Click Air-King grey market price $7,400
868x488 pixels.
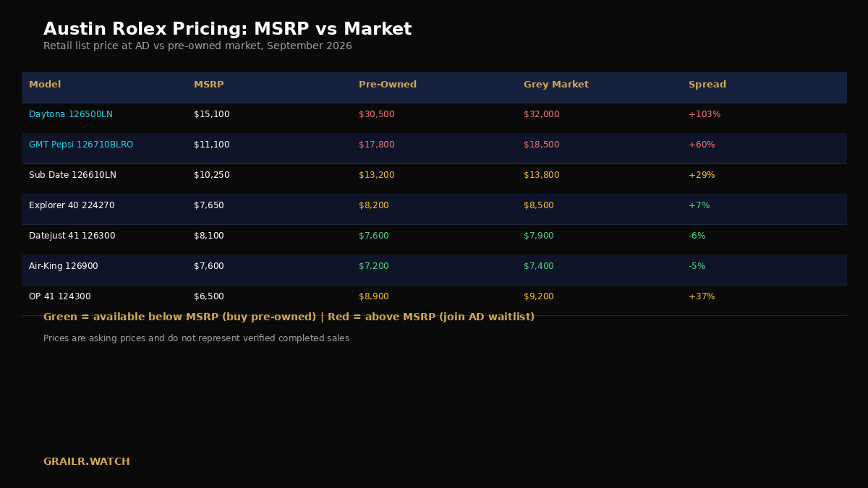point(539,266)
